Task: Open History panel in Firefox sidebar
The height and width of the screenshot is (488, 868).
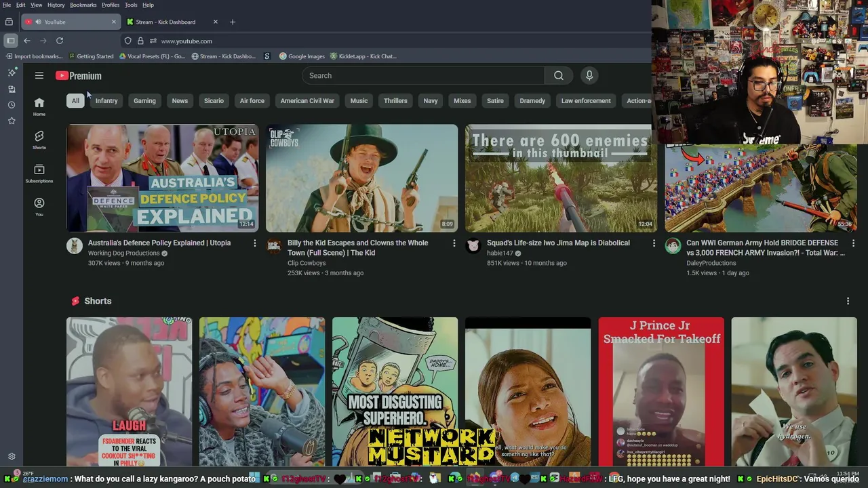Action: click(12, 105)
